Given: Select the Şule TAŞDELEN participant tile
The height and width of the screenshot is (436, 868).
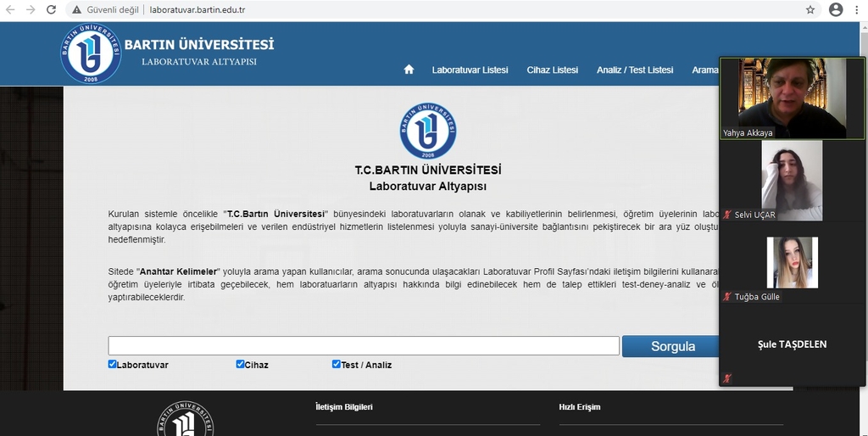Looking at the screenshot, I should 793,344.
